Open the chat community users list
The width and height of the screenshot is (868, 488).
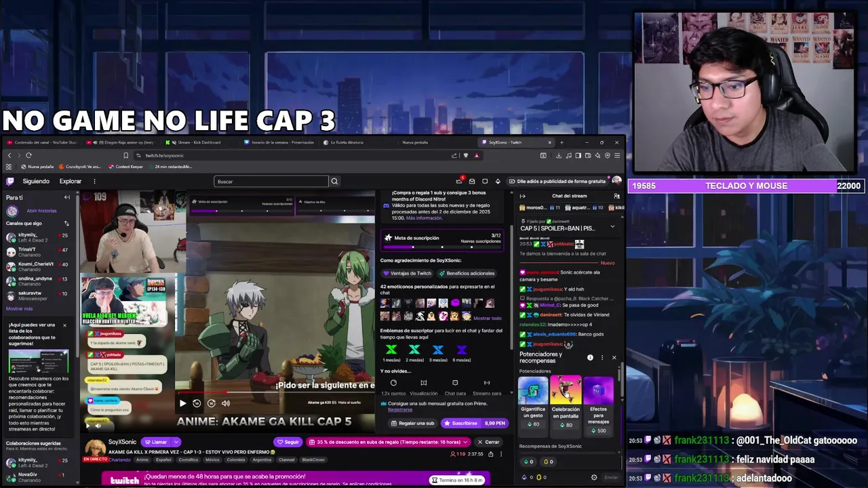coord(616,196)
